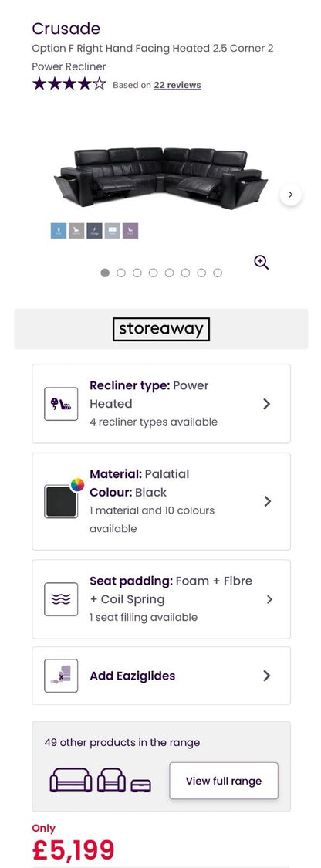Select the last carousel dot
The image size is (321, 868).
[218, 273]
